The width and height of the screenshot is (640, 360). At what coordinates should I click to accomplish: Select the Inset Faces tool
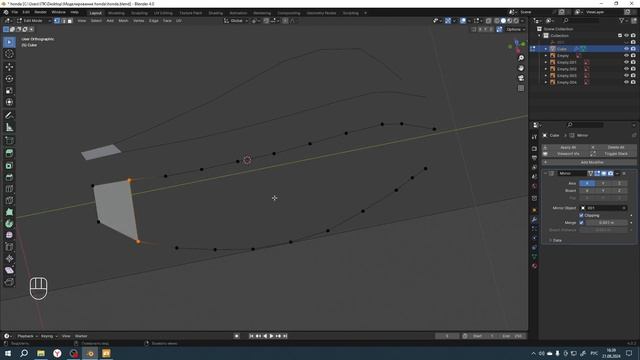coord(9,165)
